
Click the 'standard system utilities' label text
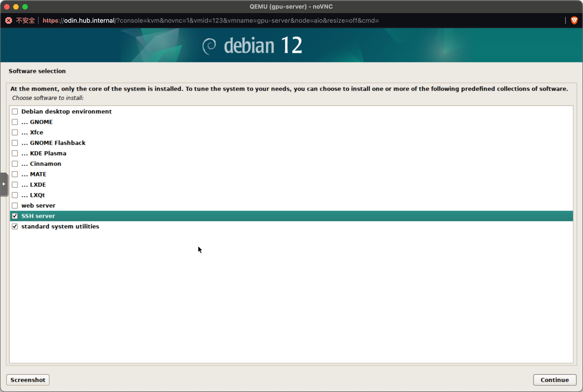click(60, 226)
